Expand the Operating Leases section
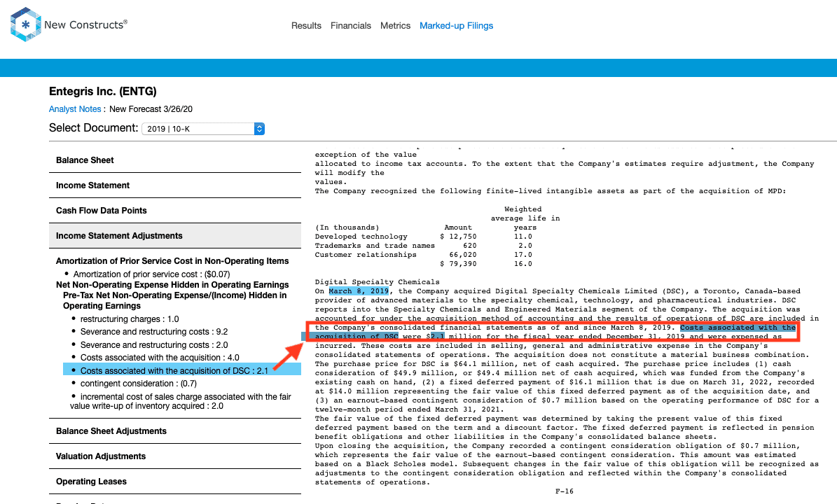This screenshot has width=837, height=504. coord(175,481)
